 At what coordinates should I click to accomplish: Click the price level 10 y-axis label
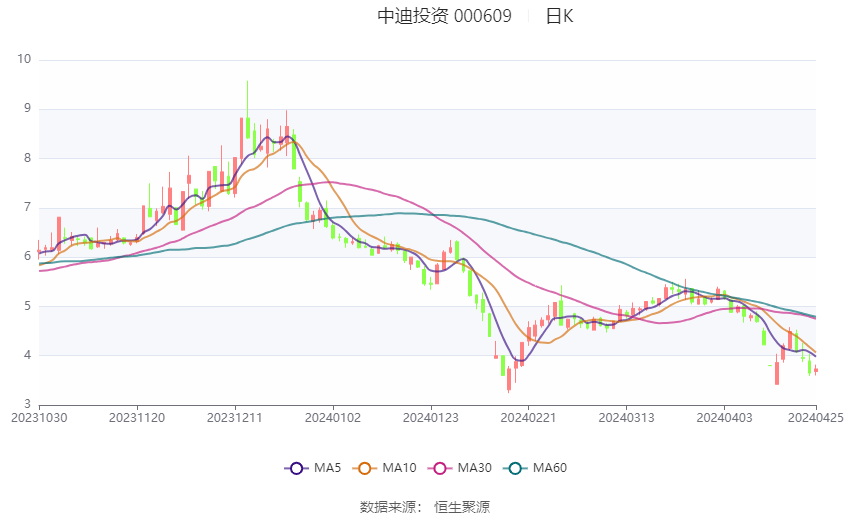pyautogui.click(x=25, y=59)
